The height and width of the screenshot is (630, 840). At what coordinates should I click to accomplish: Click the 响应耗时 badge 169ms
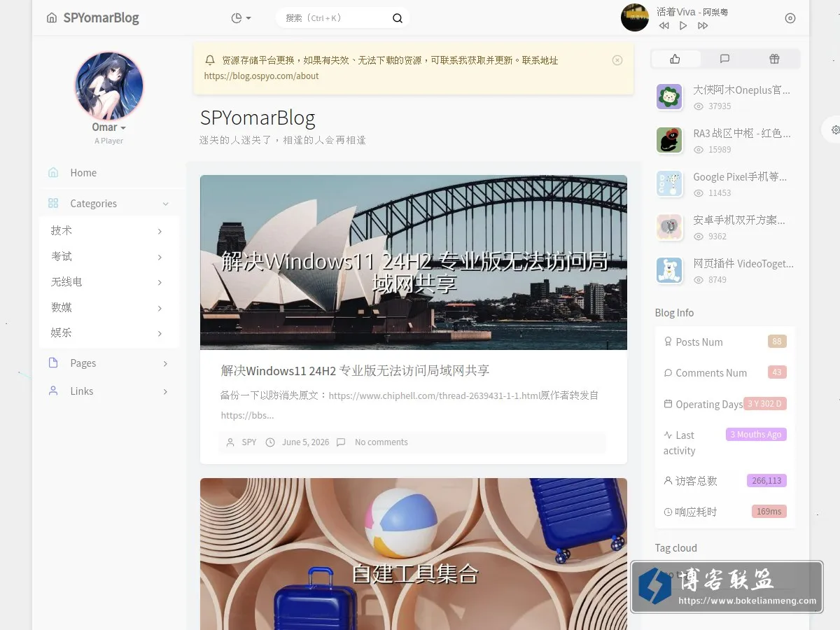pos(769,512)
